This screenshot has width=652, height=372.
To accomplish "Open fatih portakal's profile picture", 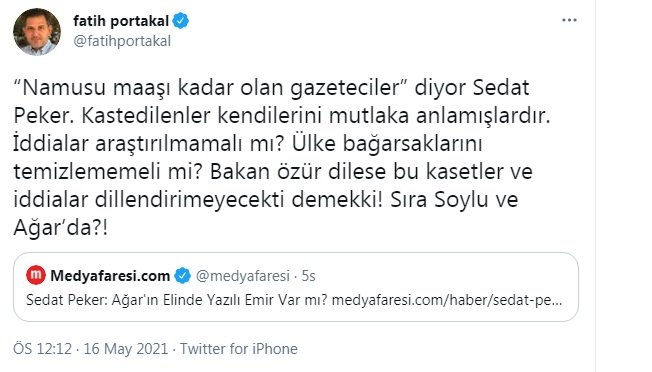I will (37, 32).
